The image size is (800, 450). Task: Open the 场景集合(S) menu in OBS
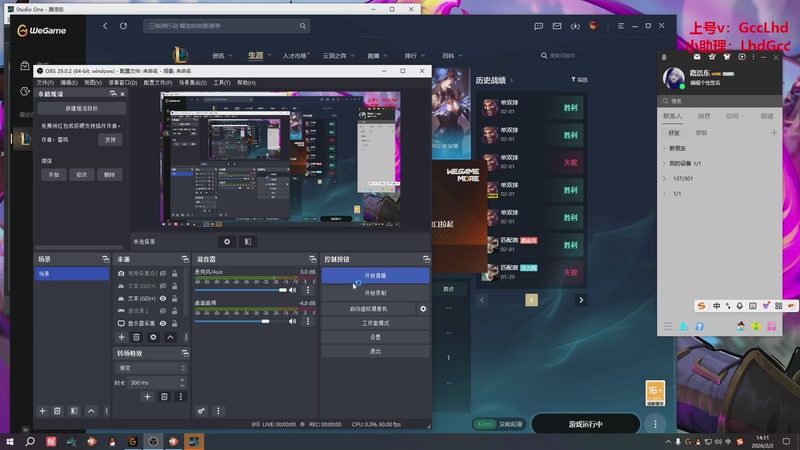[193, 83]
